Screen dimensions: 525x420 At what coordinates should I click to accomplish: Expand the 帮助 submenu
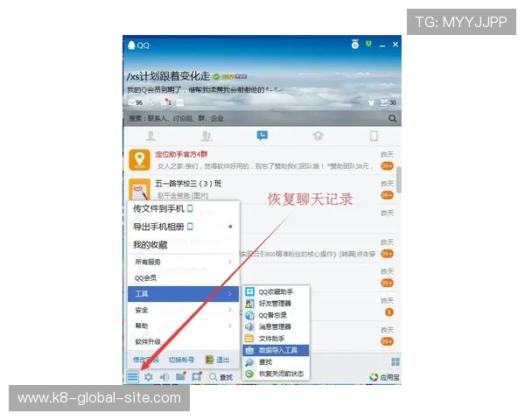tap(183, 325)
